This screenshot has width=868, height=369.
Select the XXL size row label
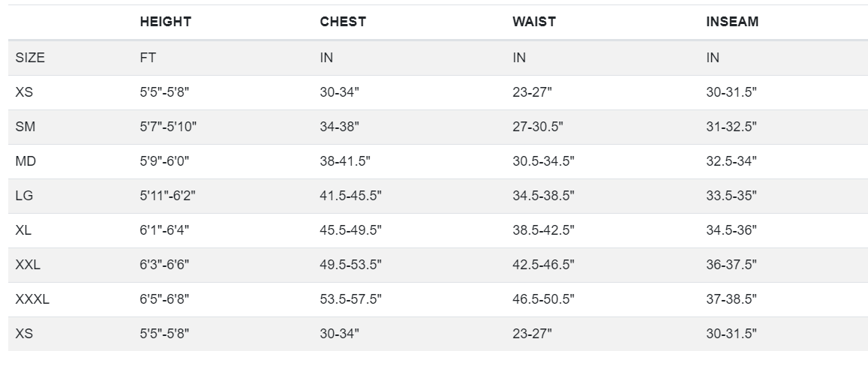click(28, 265)
